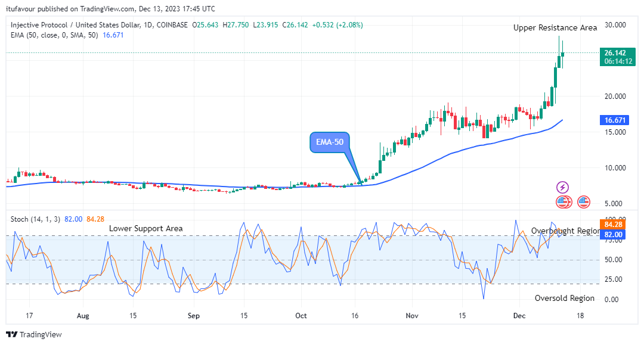Click the 50.00 stochastic axis label

point(614,260)
